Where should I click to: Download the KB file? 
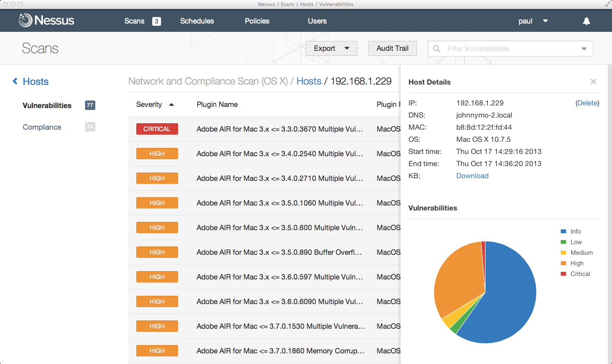472,176
